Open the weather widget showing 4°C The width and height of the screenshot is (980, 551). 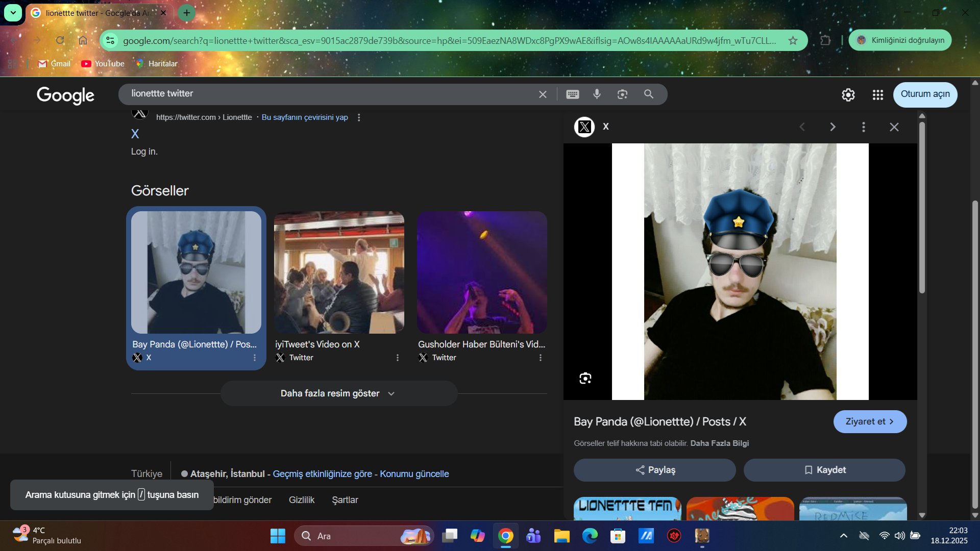47,536
